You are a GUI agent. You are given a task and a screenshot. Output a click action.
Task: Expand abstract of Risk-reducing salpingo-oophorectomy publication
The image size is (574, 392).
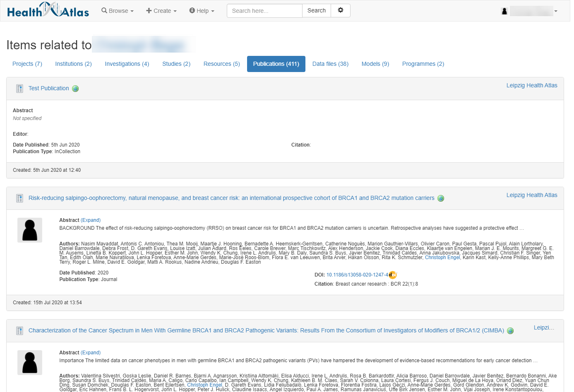pos(91,220)
